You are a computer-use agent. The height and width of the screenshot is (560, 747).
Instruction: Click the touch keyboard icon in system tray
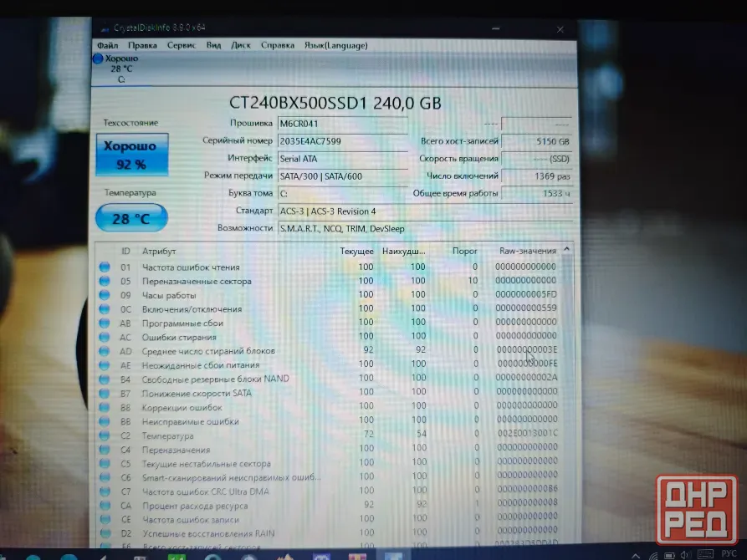pos(705,554)
